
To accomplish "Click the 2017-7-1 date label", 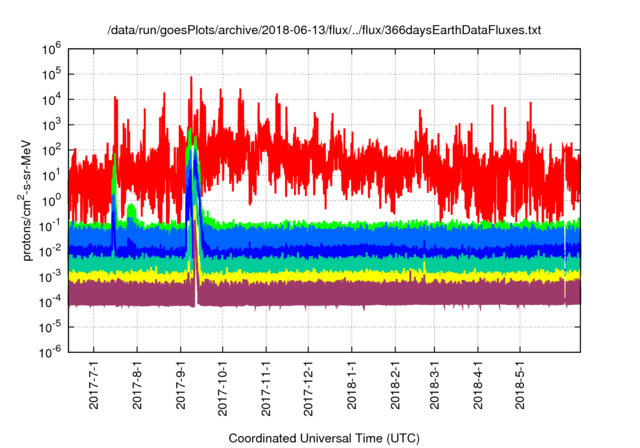I will [93, 384].
